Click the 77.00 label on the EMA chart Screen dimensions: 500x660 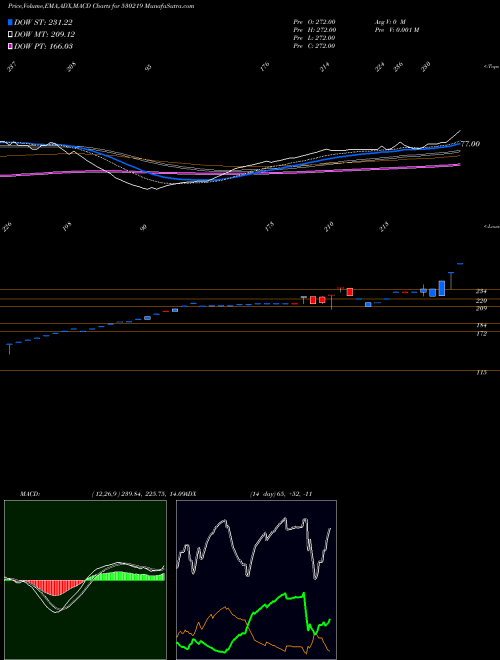pos(471,144)
